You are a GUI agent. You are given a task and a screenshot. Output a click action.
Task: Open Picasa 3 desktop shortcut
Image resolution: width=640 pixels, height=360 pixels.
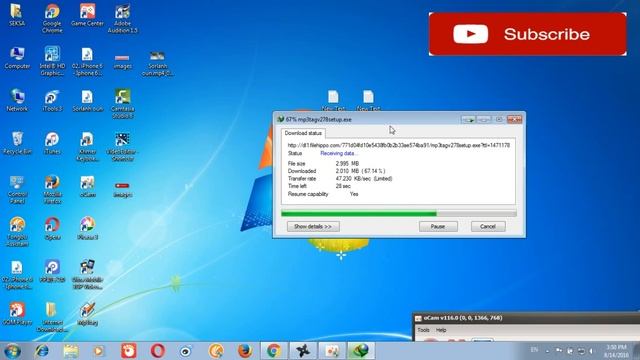click(87, 229)
